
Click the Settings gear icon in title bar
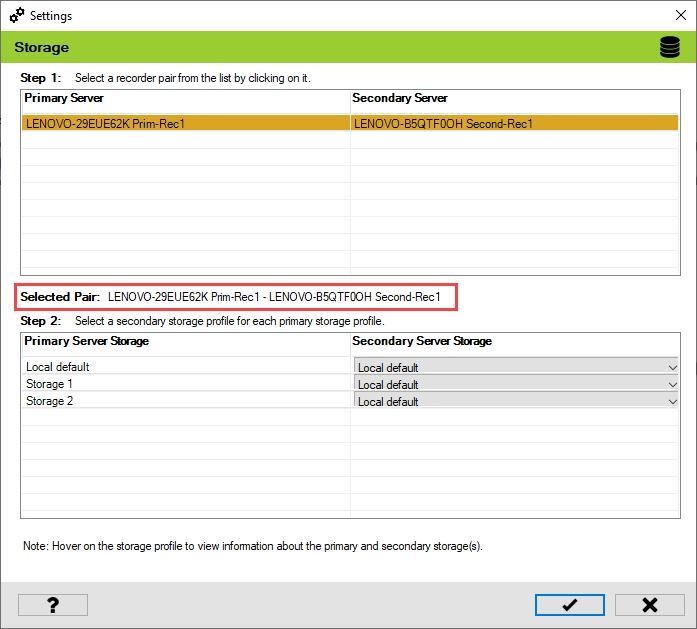coord(16,16)
